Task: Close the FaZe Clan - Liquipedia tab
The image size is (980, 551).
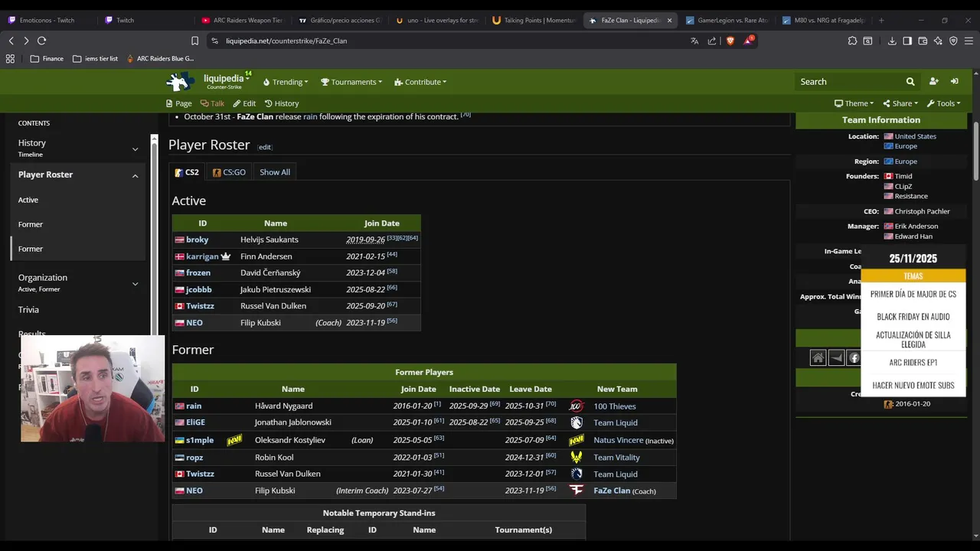Action: click(670, 20)
